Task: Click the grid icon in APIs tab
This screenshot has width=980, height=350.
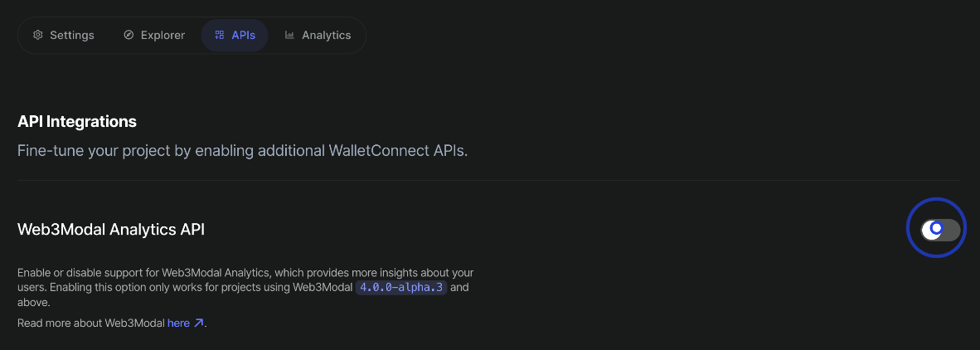Action: click(219, 36)
